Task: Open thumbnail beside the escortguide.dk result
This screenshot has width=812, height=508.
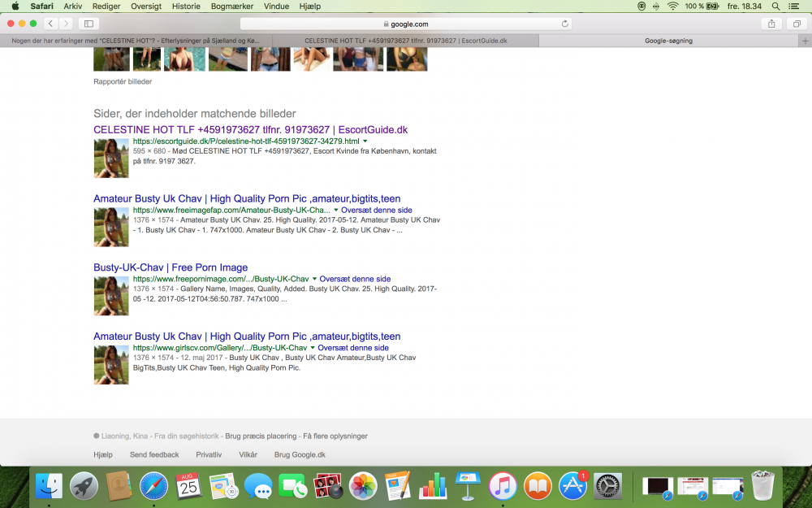Action: [111, 158]
